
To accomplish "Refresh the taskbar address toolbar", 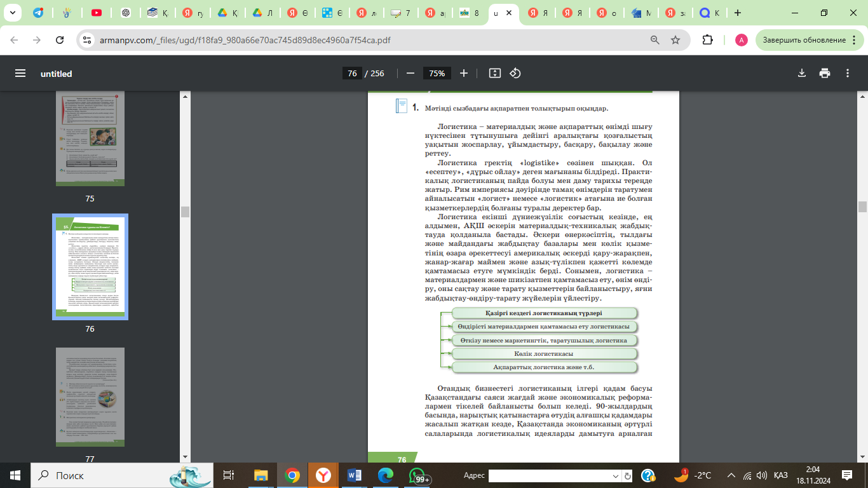I will click(628, 475).
